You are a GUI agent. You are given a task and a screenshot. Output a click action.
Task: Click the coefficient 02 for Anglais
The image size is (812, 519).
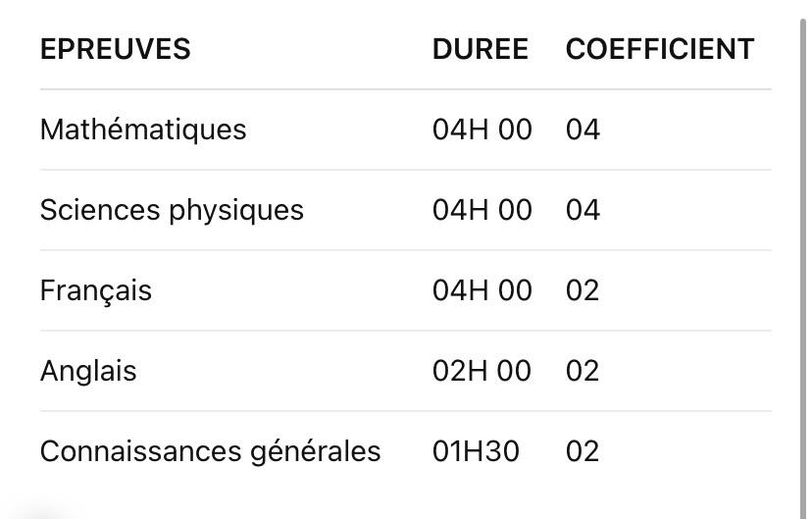(x=583, y=371)
